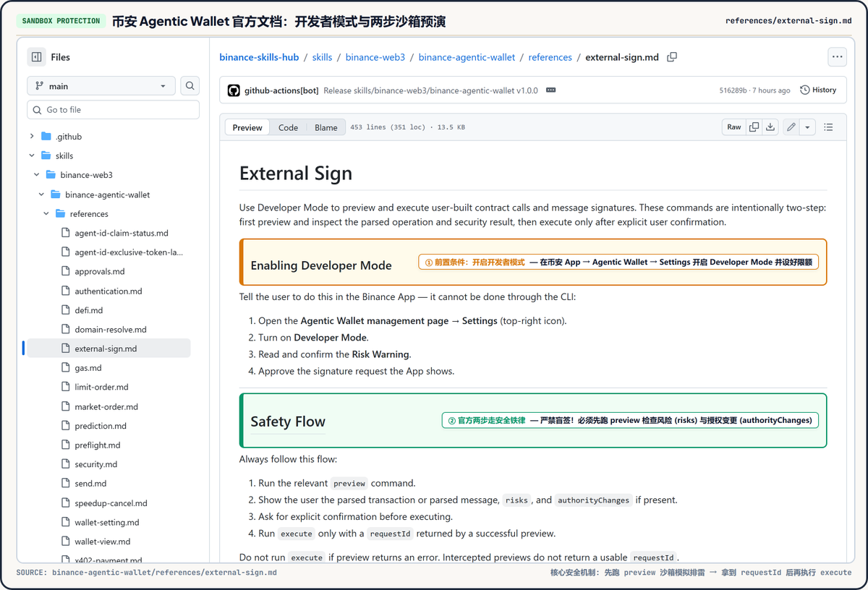868x590 pixels.
Task: Open the three-dot more file actions menu
Action: coord(837,57)
